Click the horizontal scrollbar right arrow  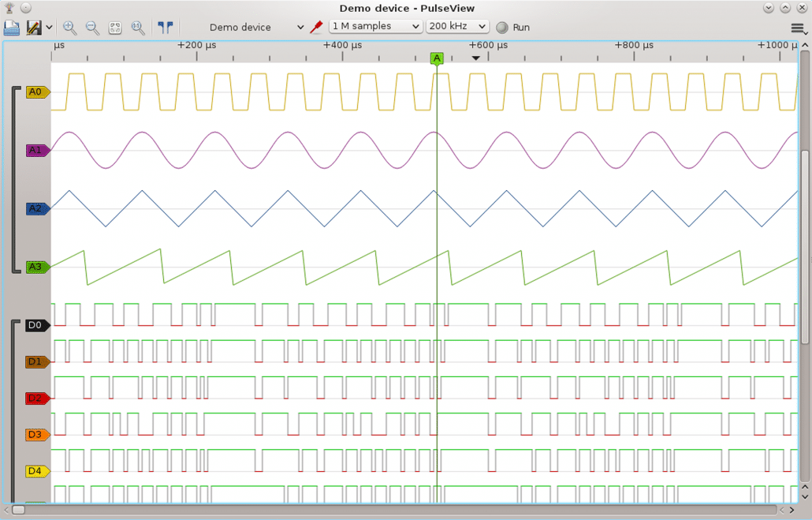(x=792, y=511)
